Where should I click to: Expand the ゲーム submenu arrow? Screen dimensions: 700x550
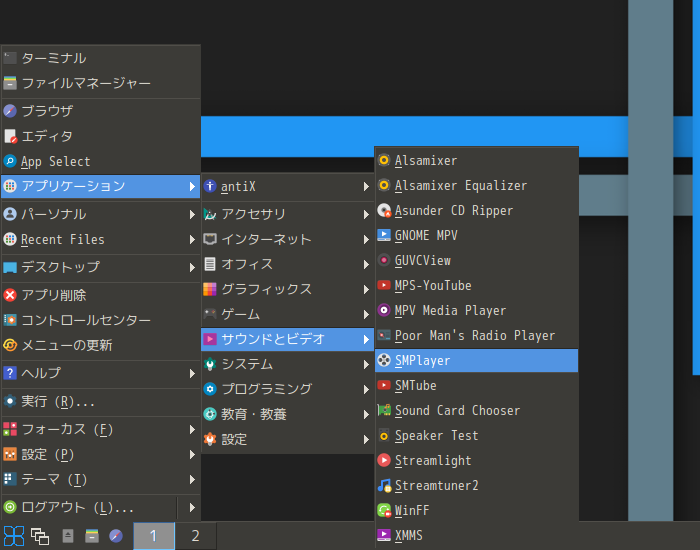click(366, 314)
